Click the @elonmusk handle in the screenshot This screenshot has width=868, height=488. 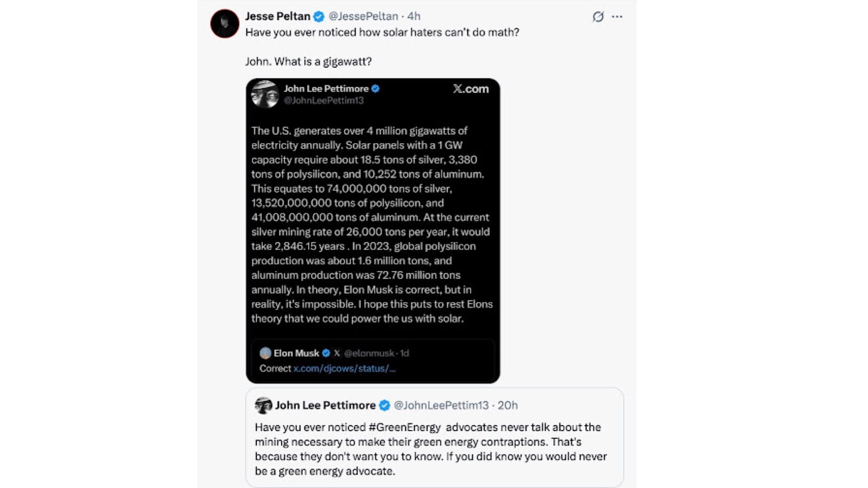[x=369, y=353]
